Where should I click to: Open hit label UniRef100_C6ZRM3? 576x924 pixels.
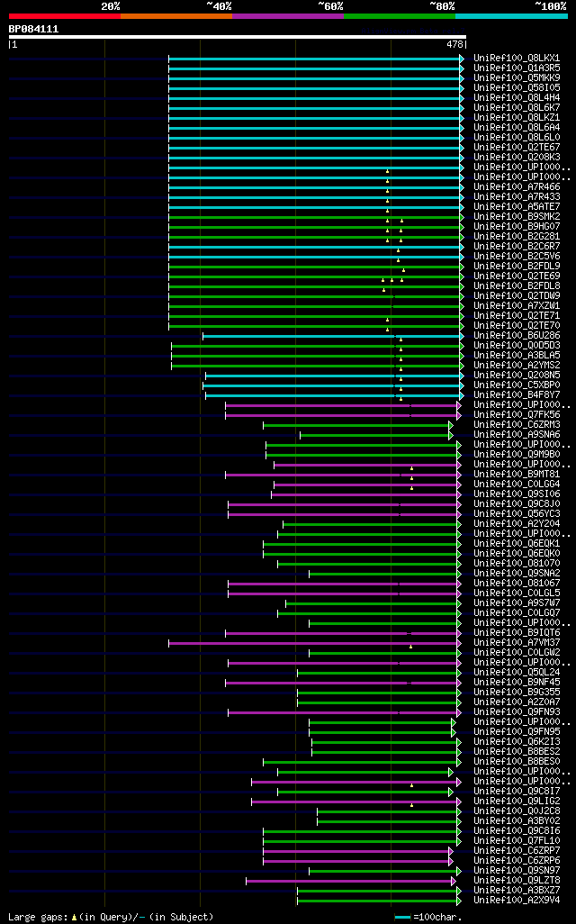[x=517, y=425]
